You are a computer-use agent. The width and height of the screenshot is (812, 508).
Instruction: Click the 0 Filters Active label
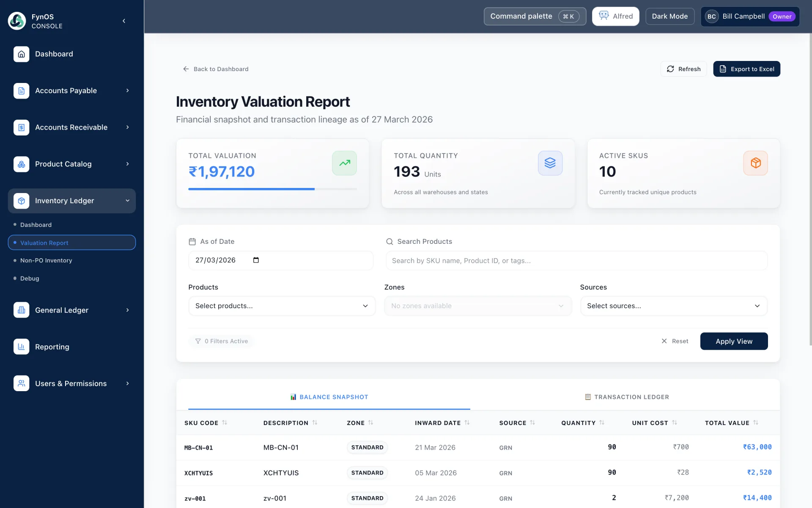226,341
